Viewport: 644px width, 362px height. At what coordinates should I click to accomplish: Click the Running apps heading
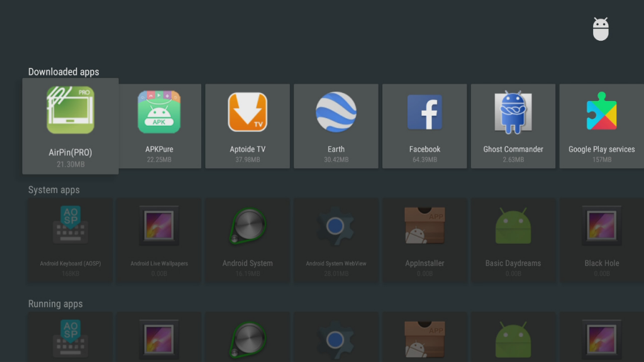tap(55, 304)
